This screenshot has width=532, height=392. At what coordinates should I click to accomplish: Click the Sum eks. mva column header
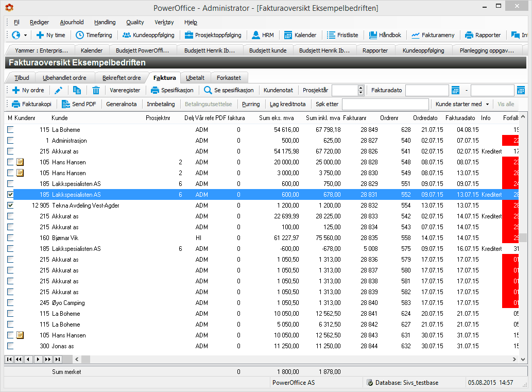pyautogui.click(x=276, y=118)
